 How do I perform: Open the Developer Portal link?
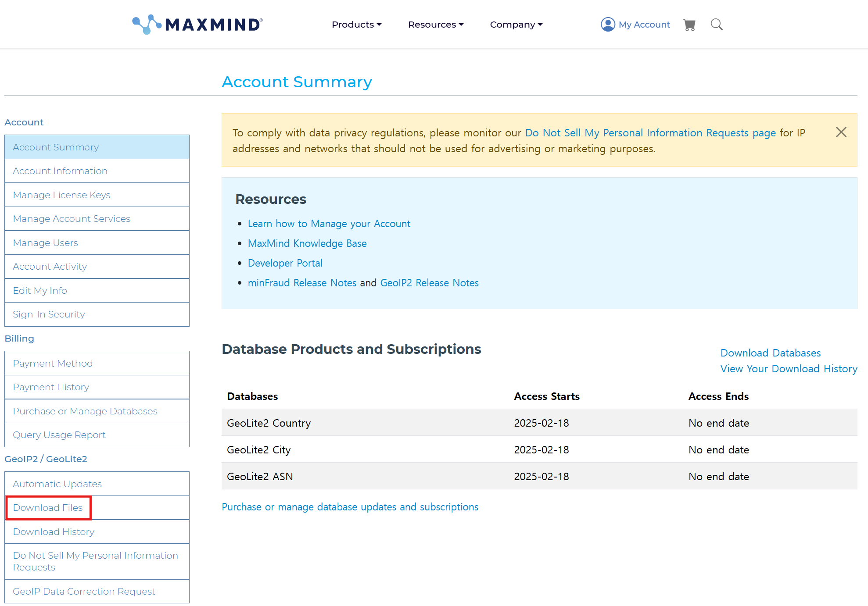click(x=285, y=263)
